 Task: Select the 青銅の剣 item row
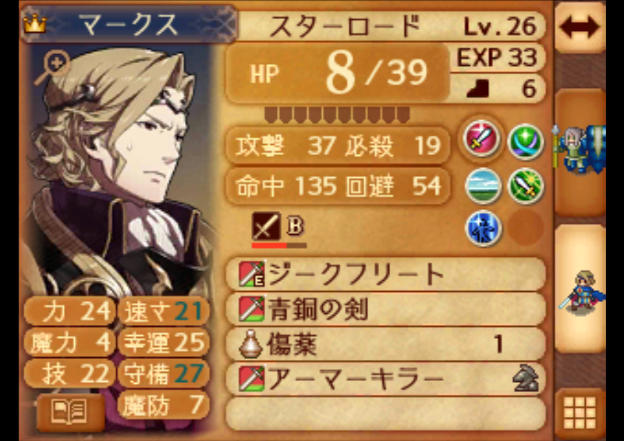385,309
